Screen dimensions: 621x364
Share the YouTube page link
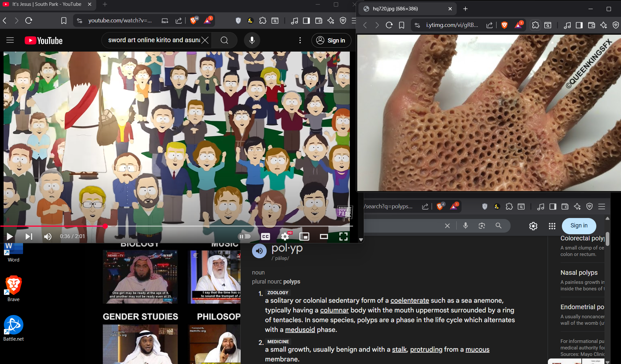[179, 20]
